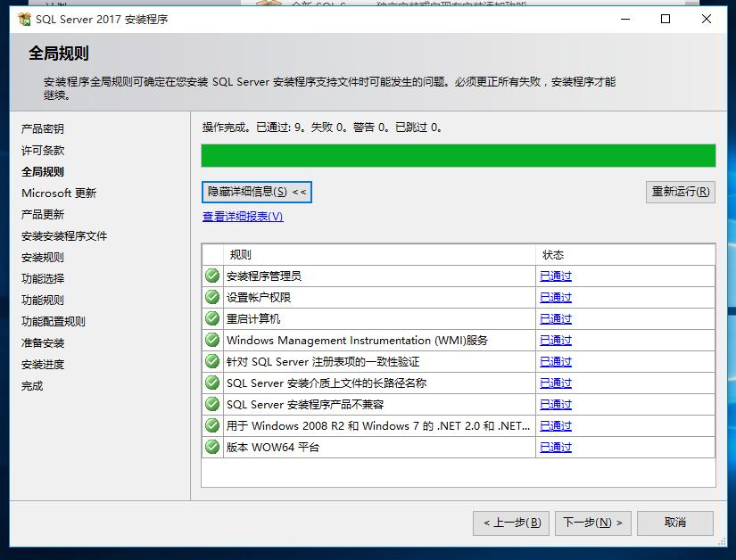The width and height of the screenshot is (736, 560).
Task: Click green check icon beside 重启计算机
Action: point(212,318)
